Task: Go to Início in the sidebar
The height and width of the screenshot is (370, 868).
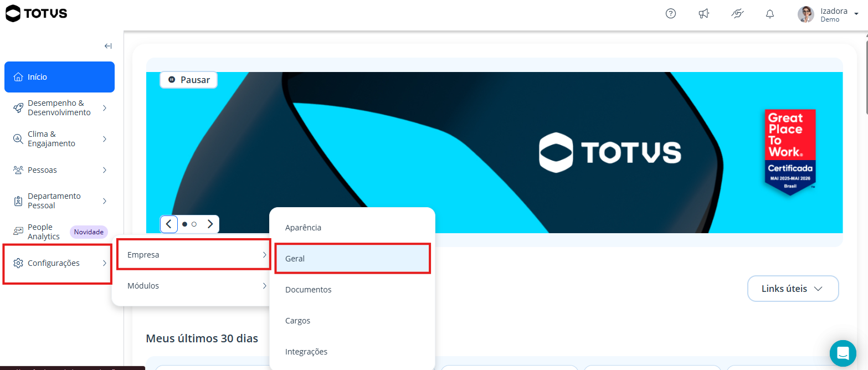Action: coord(59,77)
